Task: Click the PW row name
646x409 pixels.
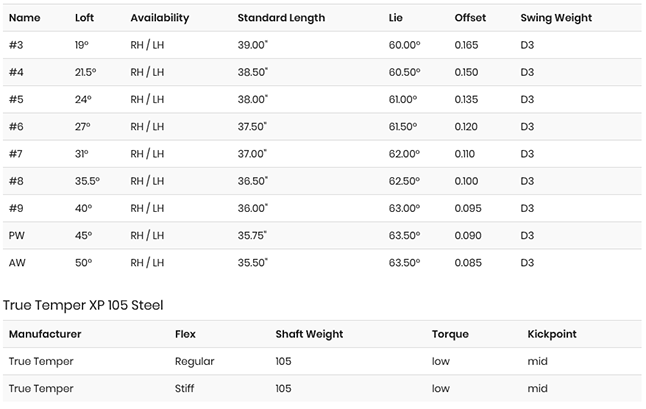Action: (x=16, y=235)
